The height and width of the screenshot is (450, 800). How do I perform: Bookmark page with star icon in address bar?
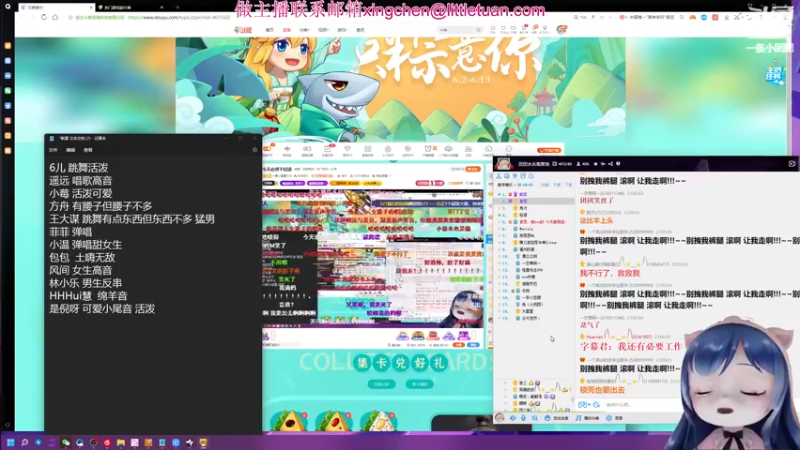[70, 17]
